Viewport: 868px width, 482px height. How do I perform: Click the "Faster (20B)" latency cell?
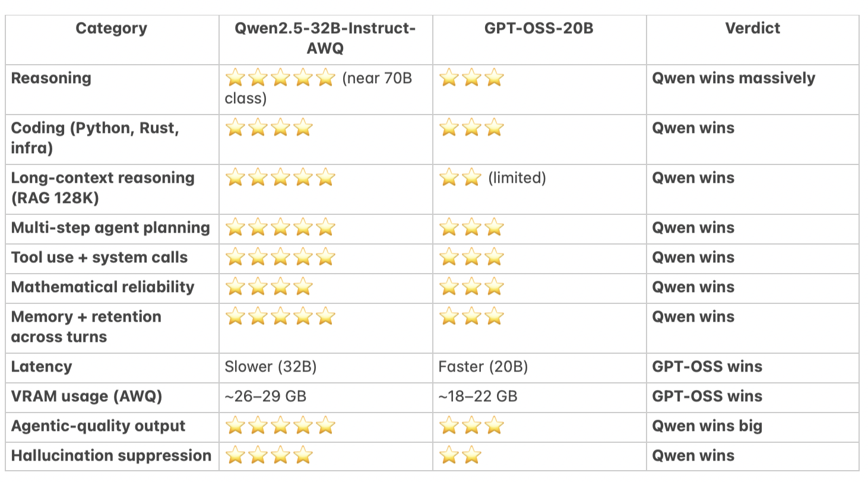(x=483, y=367)
